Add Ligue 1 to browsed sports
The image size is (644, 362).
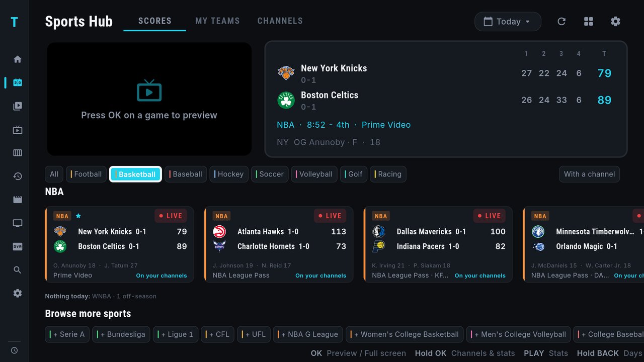175,334
